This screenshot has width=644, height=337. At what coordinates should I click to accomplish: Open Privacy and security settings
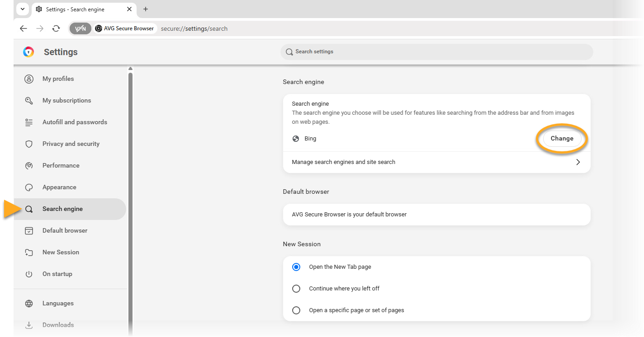71,144
